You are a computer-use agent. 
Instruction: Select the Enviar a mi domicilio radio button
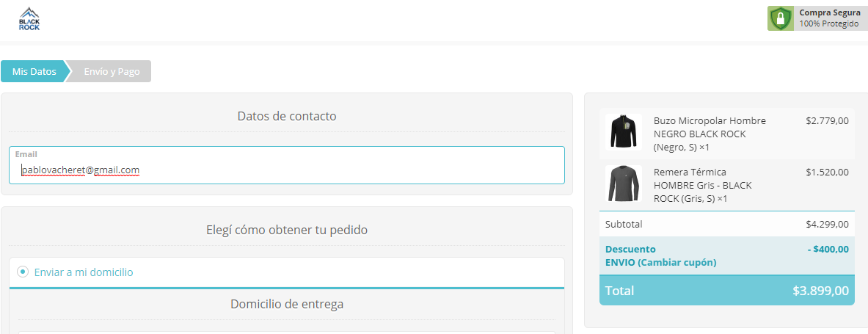[23, 272]
